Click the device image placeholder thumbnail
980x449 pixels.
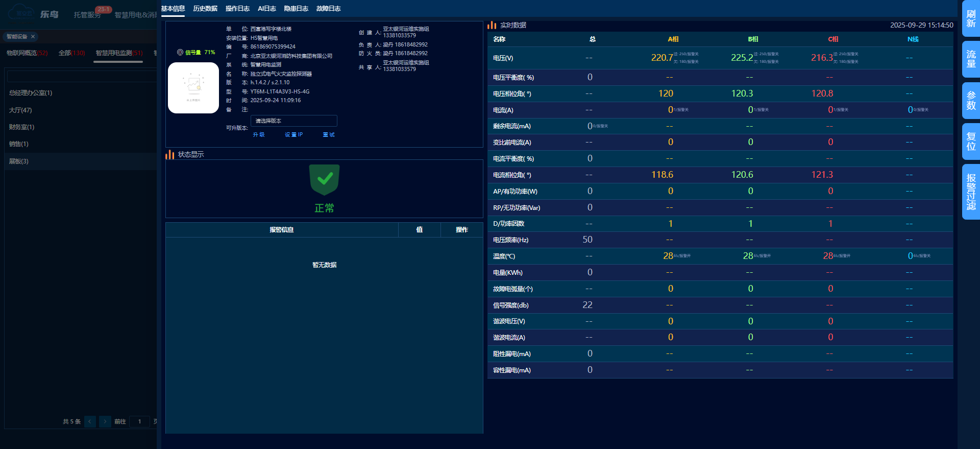coord(193,88)
